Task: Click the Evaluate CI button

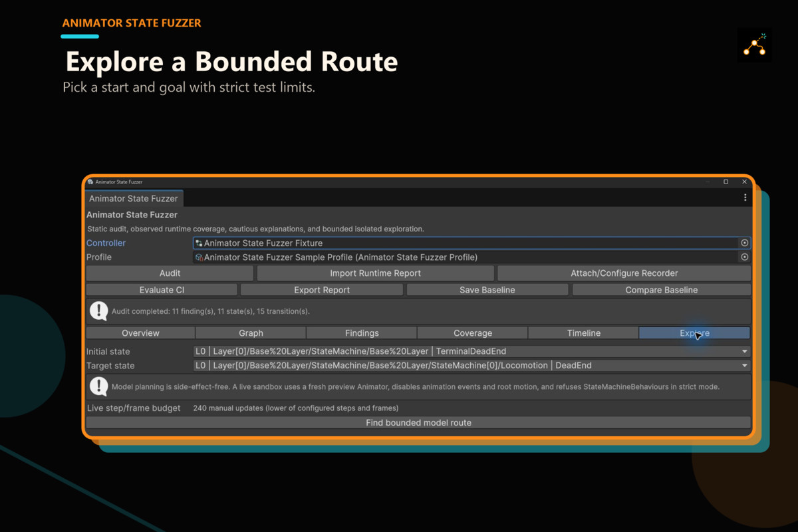Action: point(162,290)
